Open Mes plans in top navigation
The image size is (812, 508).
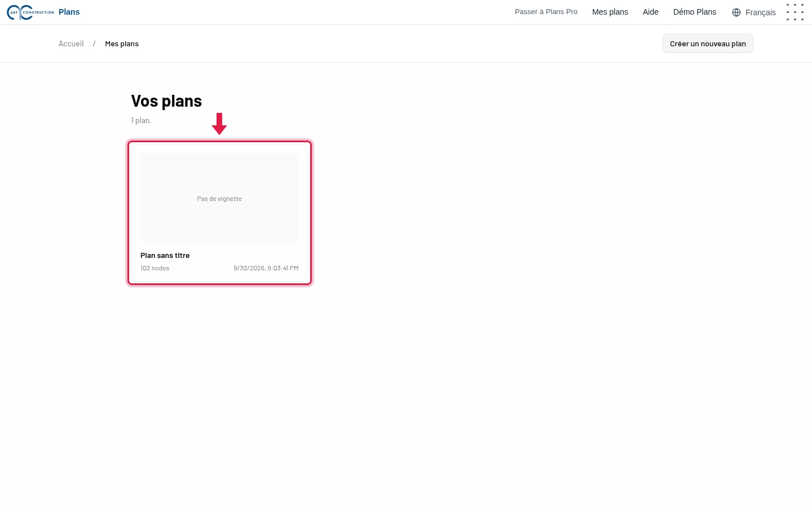tap(610, 12)
